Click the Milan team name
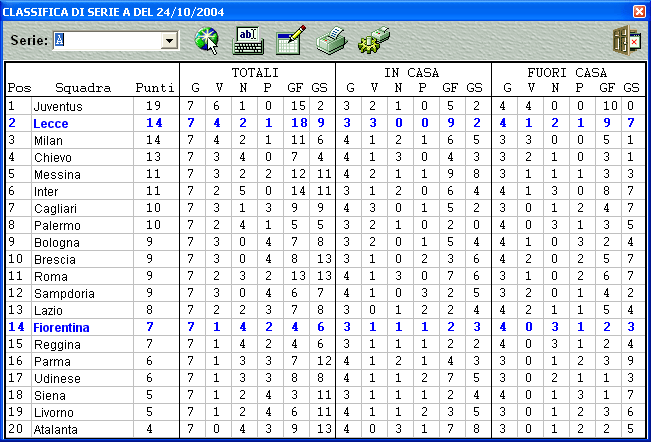 [x=48, y=140]
